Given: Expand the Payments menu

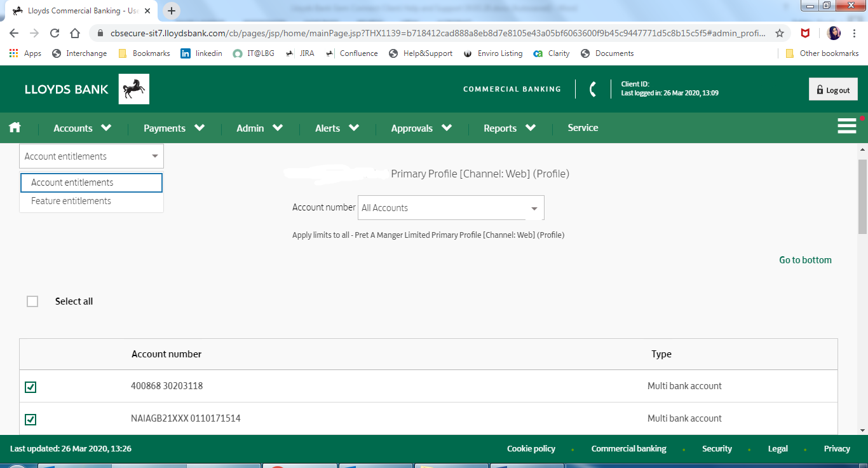Looking at the screenshot, I should (x=174, y=128).
